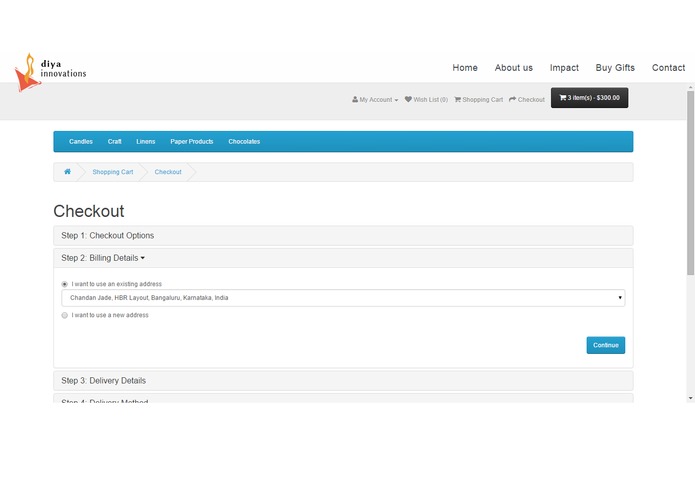Screen dimensions: 695x494
Task: Browse the Candles category
Action: pos(81,142)
